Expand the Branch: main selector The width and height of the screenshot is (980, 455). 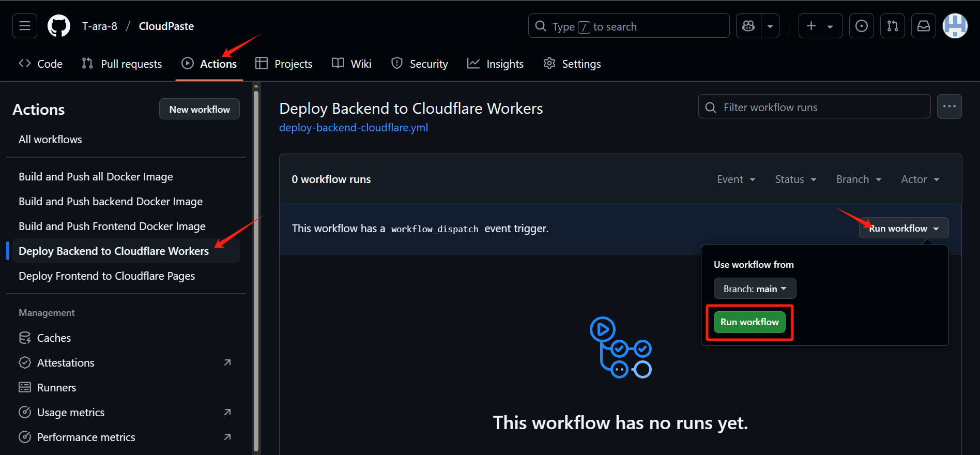coord(755,289)
